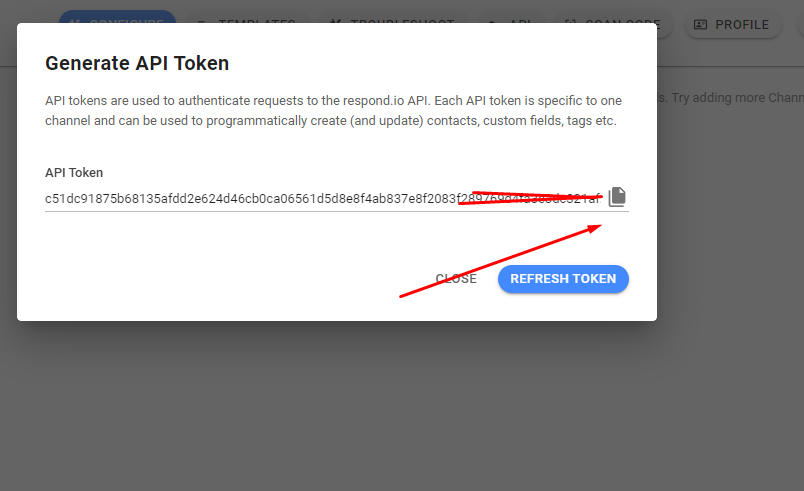
Task: Click inside the API Token text field
Action: pyautogui.click(x=323, y=198)
